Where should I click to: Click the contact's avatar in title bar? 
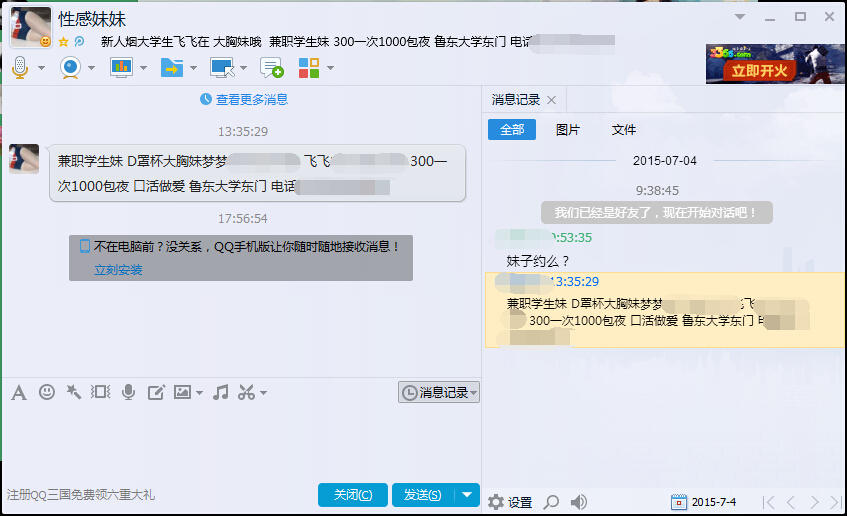31,27
